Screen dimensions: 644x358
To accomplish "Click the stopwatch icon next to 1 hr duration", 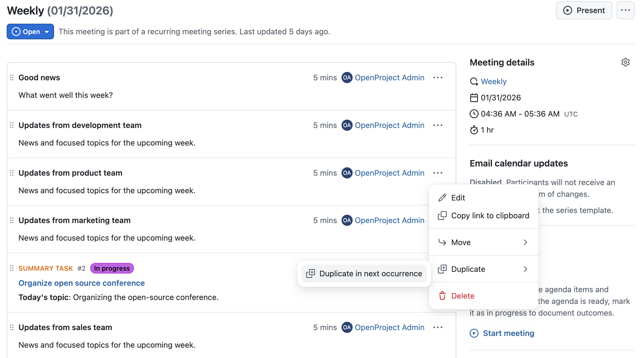I will pos(474,130).
